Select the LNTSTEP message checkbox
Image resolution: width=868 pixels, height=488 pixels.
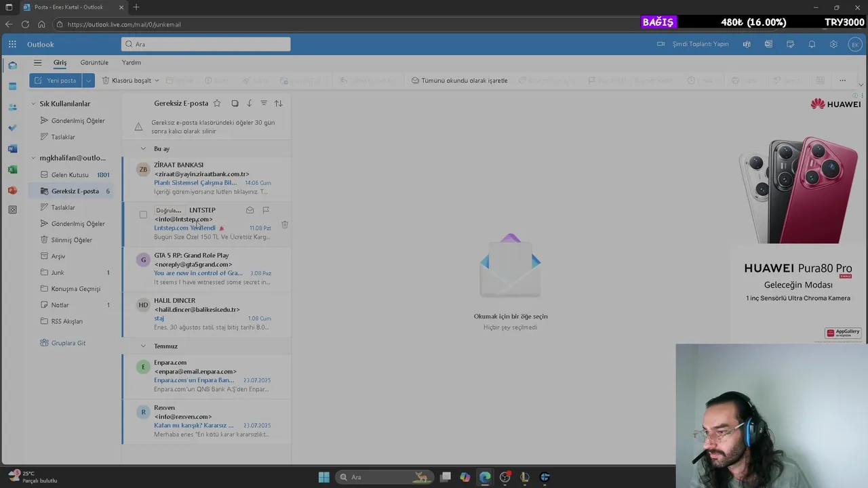click(x=143, y=215)
